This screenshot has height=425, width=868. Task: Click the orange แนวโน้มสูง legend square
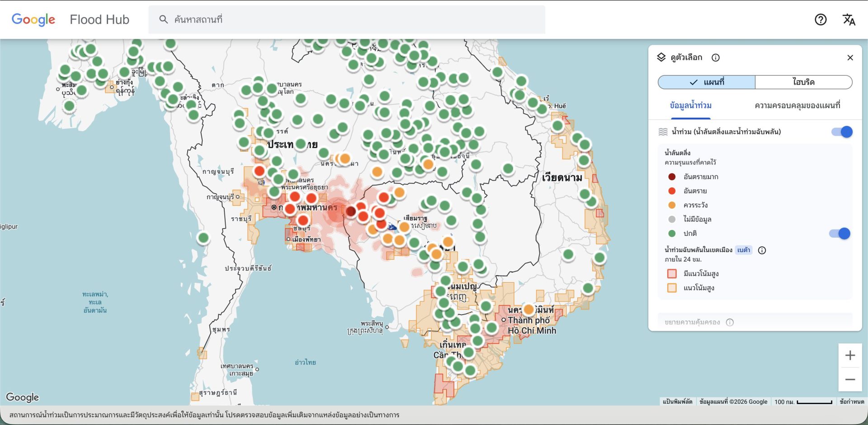(x=672, y=288)
